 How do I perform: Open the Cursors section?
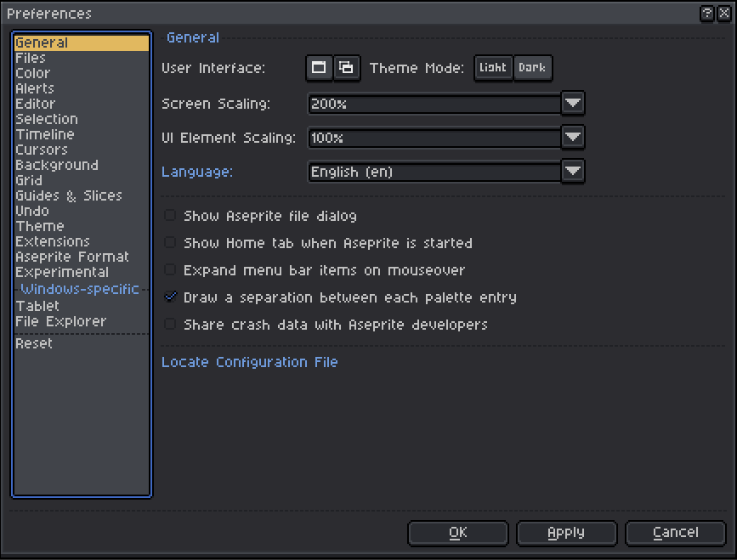click(82, 150)
